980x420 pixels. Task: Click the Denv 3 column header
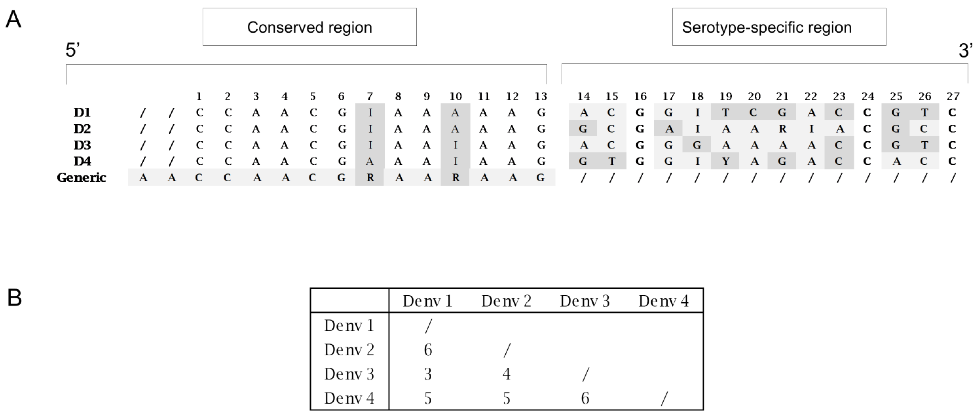click(585, 301)
